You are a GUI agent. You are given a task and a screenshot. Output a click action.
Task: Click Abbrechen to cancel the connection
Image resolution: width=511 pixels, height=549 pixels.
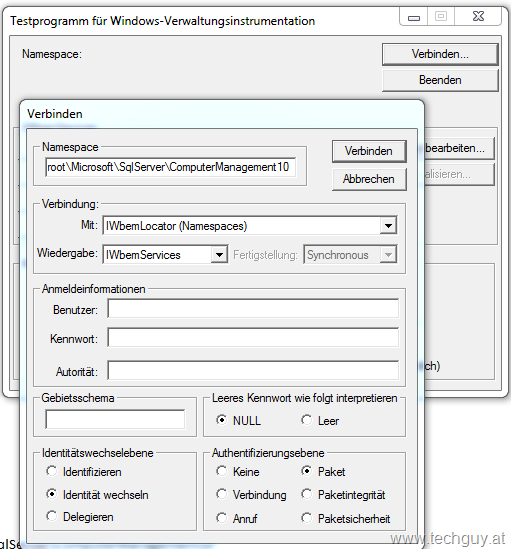click(x=369, y=179)
